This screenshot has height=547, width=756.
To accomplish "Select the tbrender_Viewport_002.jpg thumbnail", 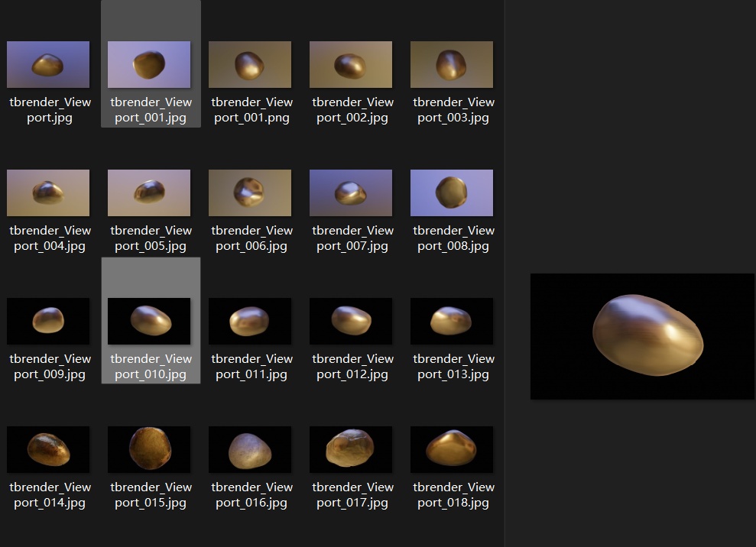I will click(351, 65).
